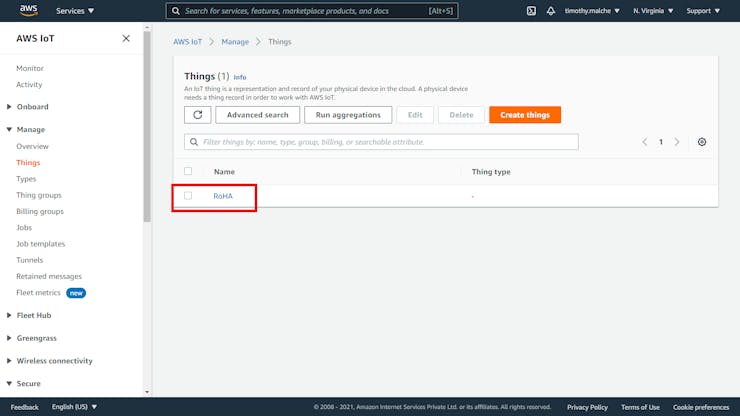Close the AWS IoT side panel
Screen dimensions: 740x416
[x=126, y=38]
